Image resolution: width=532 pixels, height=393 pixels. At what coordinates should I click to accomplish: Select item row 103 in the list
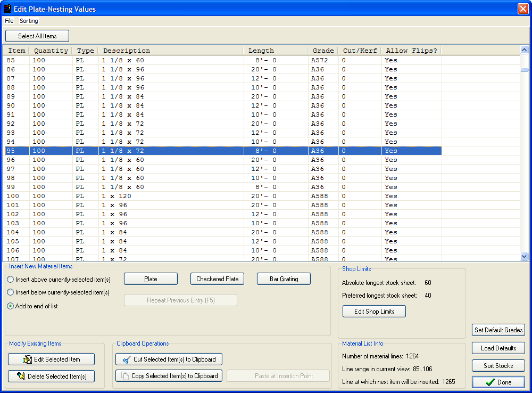point(222,223)
